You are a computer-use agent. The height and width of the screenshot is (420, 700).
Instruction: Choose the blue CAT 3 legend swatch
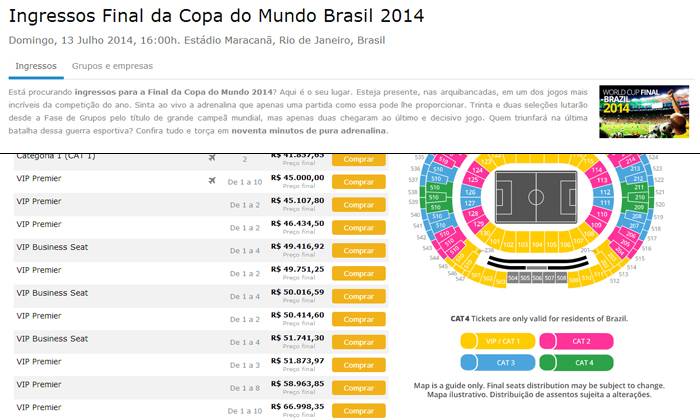tap(497, 362)
